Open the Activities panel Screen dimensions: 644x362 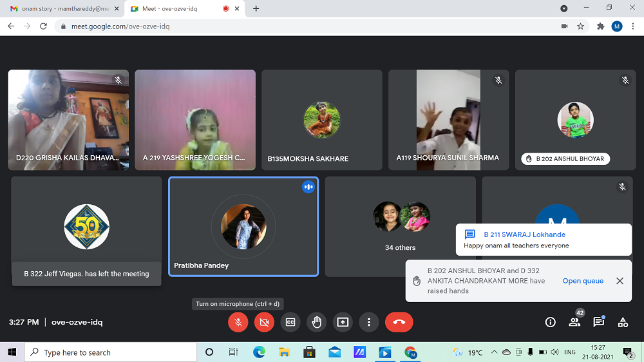pos(623,322)
